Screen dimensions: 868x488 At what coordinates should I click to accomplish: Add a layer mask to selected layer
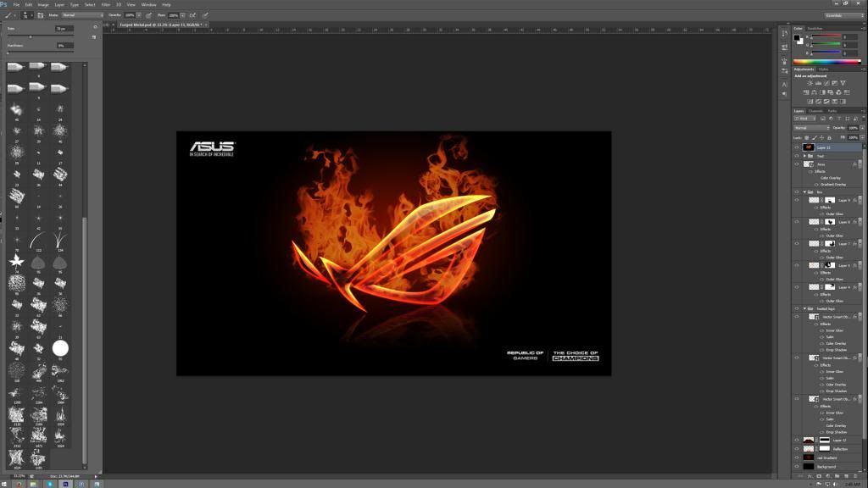(x=819, y=476)
